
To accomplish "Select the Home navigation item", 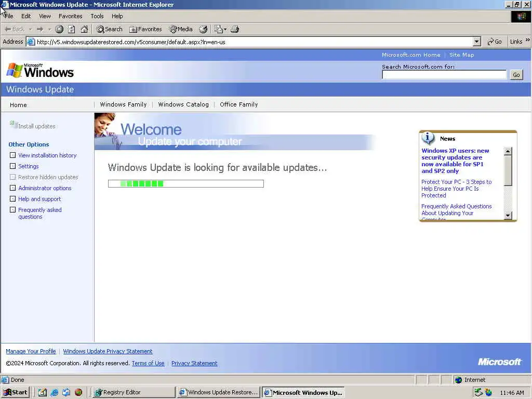I will pos(18,105).
